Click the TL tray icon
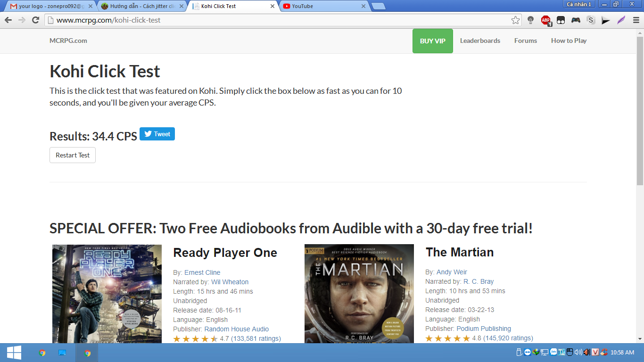Viewport: 644px width, 362px height. pos(561,352)
